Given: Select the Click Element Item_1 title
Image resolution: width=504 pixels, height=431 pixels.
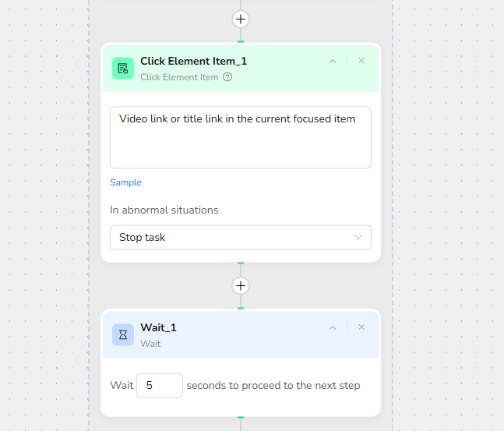Looking at the screenshot, I should tap(193, 61).
